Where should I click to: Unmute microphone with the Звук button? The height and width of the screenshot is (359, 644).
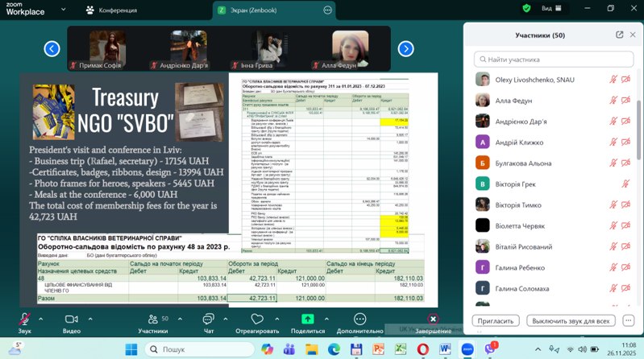25,319
